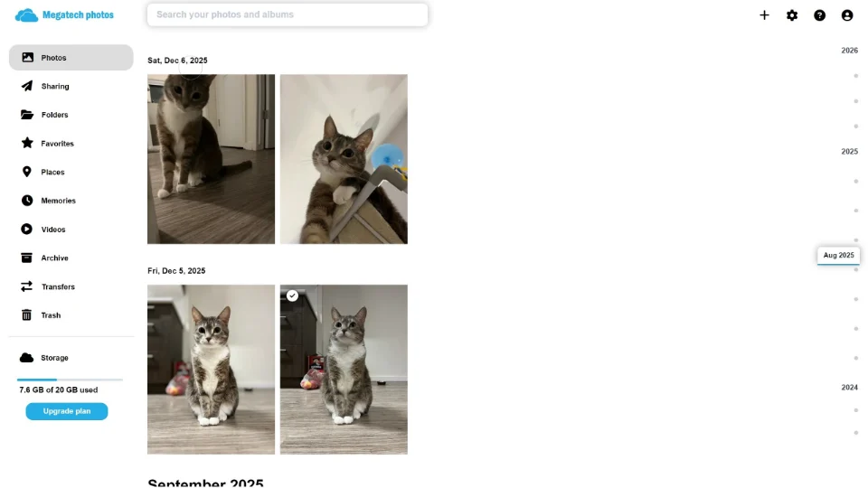Click the Aug 2025 timeline marker
Image resolution: width=868 pixels, height=488 pixels.
[x=838, y=255]
